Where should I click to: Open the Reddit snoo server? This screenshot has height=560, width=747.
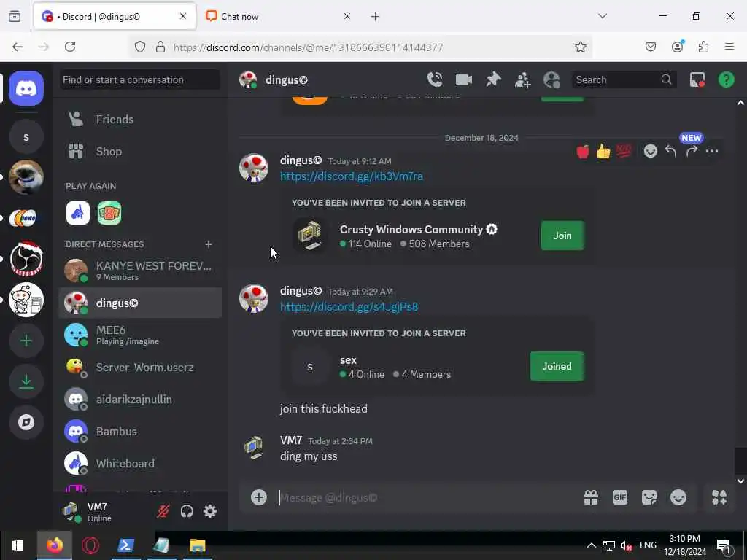pyautogui.click(x=26, y=300)
